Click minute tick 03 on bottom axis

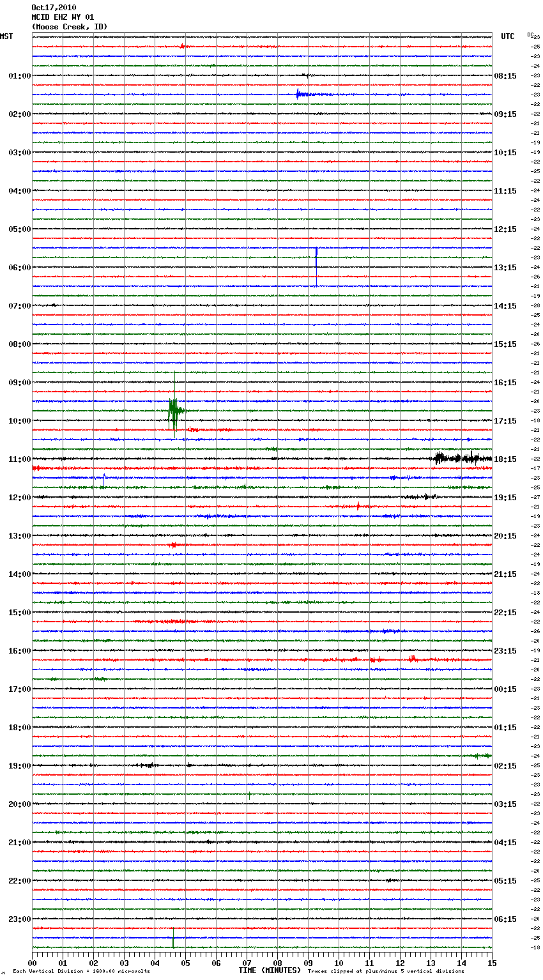(x=124, y=963)
